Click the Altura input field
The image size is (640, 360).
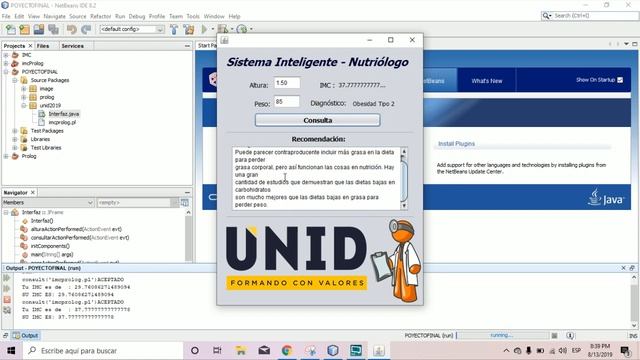pyautogui.click(x=287, y=83)
